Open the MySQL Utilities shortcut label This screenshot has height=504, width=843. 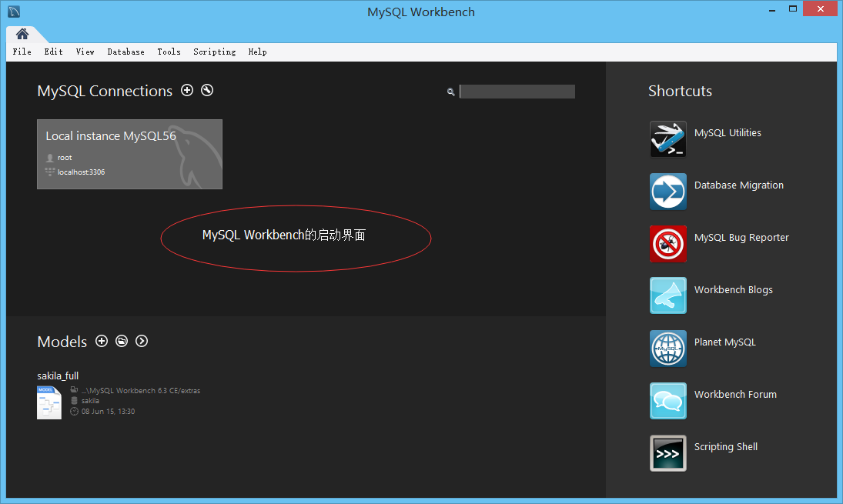point(728,132)
